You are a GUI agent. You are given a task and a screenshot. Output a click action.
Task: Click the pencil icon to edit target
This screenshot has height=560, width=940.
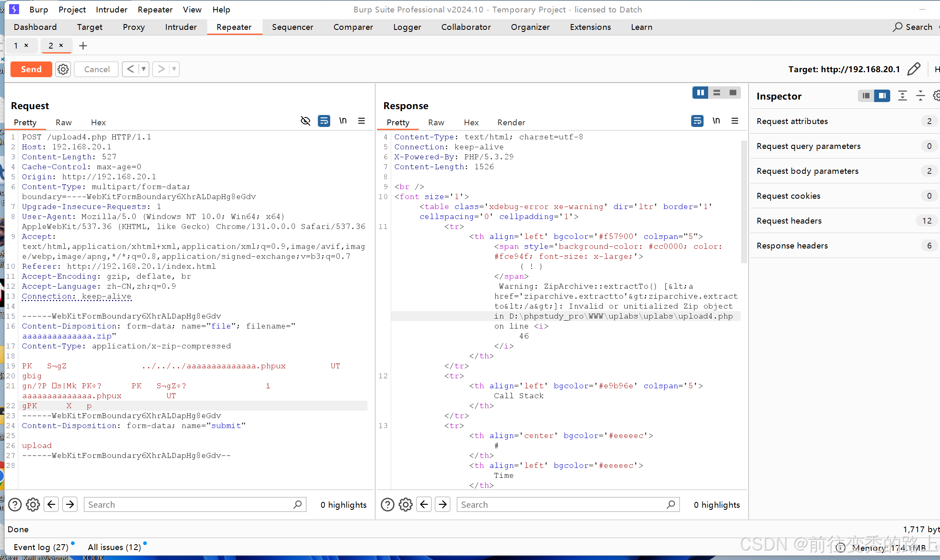(913, 69)
